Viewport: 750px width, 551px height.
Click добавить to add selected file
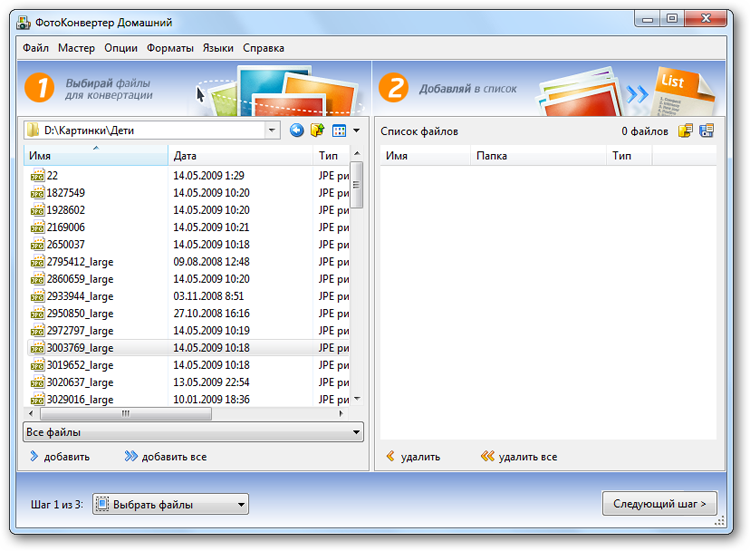click(60, 457)
